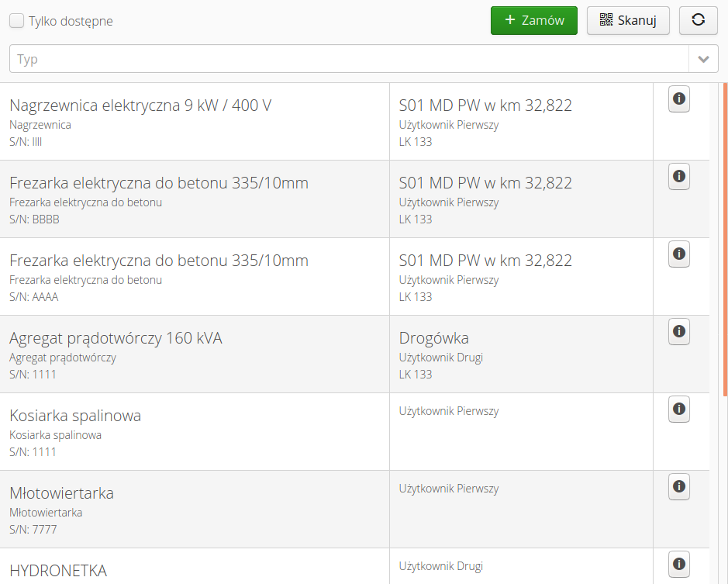Show info for Frezarka with S/N BBBB
Viewport: 728px width, 584px height.
(678, 177)
